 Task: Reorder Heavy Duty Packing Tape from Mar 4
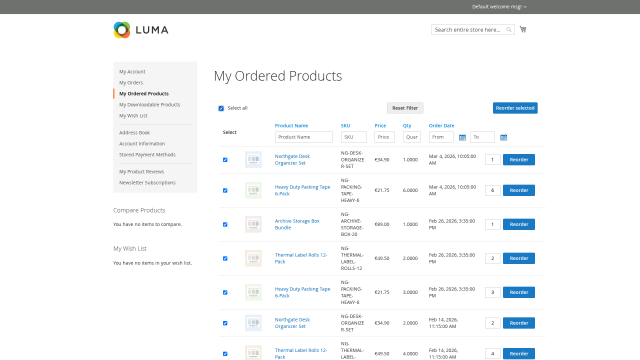click(519, 190)
